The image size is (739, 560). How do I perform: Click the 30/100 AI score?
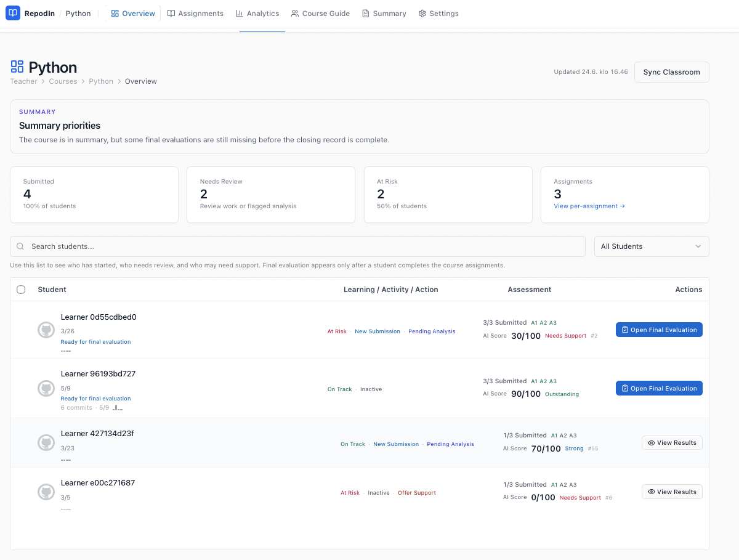[x=526, y=336]
